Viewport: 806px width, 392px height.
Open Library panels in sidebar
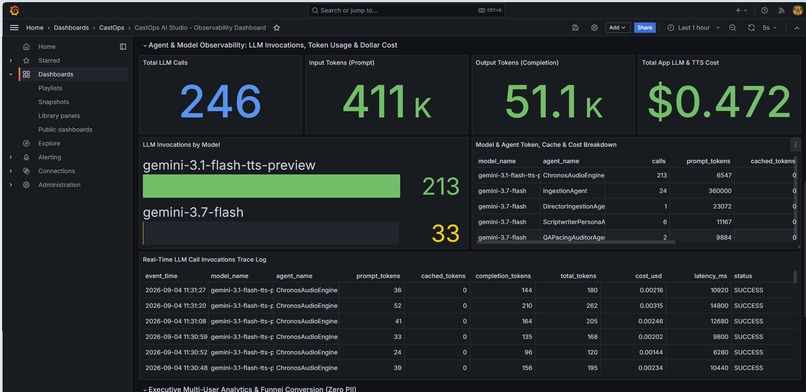point(59,116)
